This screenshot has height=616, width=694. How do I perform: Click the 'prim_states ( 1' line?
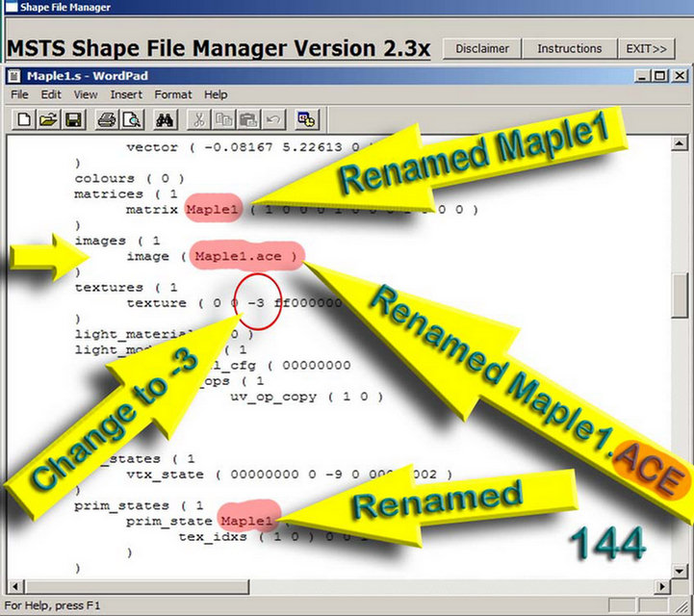click(139, 505)
